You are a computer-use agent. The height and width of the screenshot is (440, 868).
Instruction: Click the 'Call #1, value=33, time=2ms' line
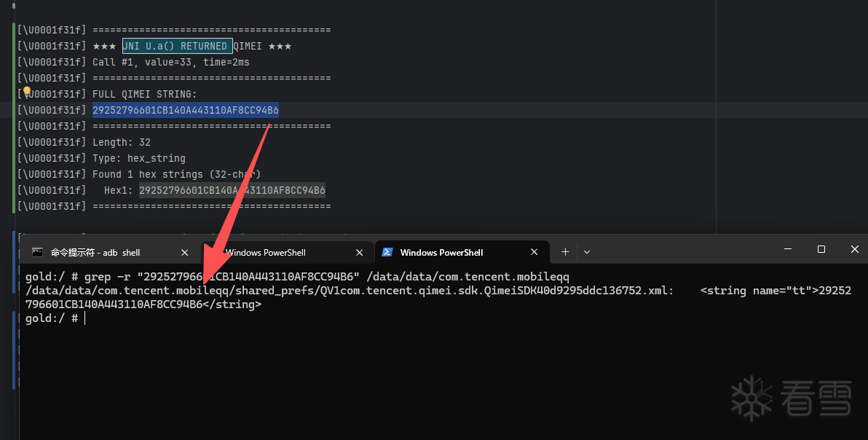point(170,62)
